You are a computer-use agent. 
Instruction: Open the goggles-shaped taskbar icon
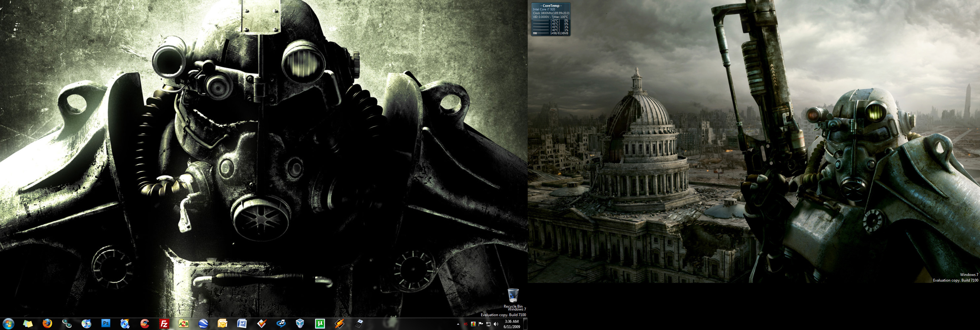(67, 323)
